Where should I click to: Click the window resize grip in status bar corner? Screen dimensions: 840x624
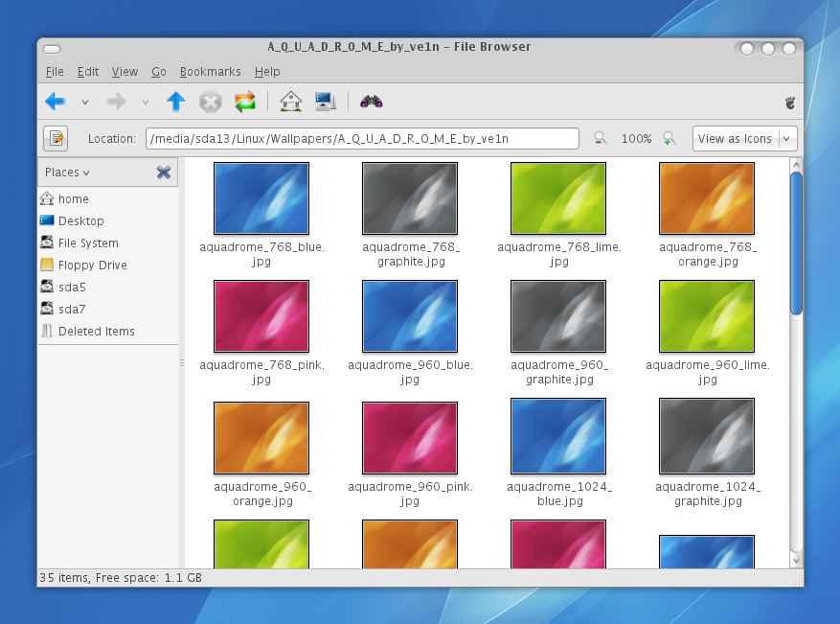pyautogui.click(x=798, y=581)
